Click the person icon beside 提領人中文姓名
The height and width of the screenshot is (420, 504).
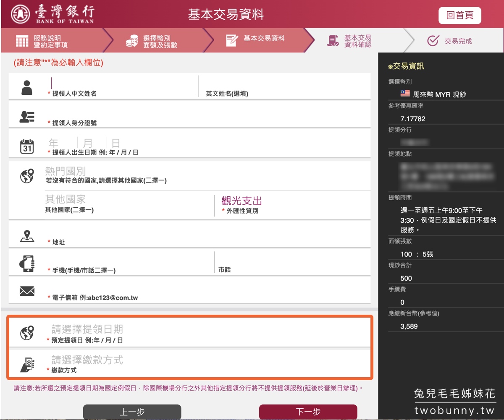coord(27,86)
